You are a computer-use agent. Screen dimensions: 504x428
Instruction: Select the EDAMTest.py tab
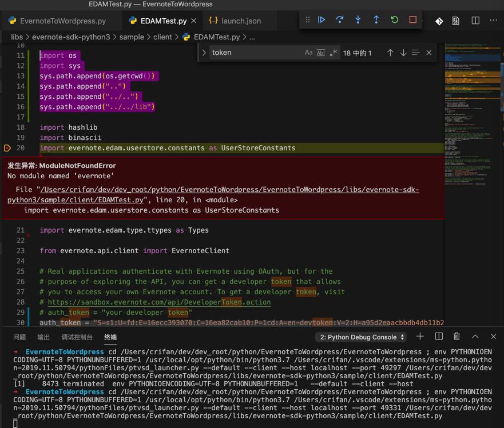tap(163, 21)
